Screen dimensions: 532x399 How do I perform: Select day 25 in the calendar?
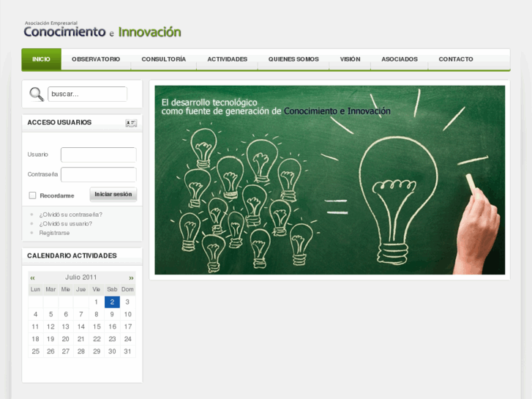coord(35,351)
